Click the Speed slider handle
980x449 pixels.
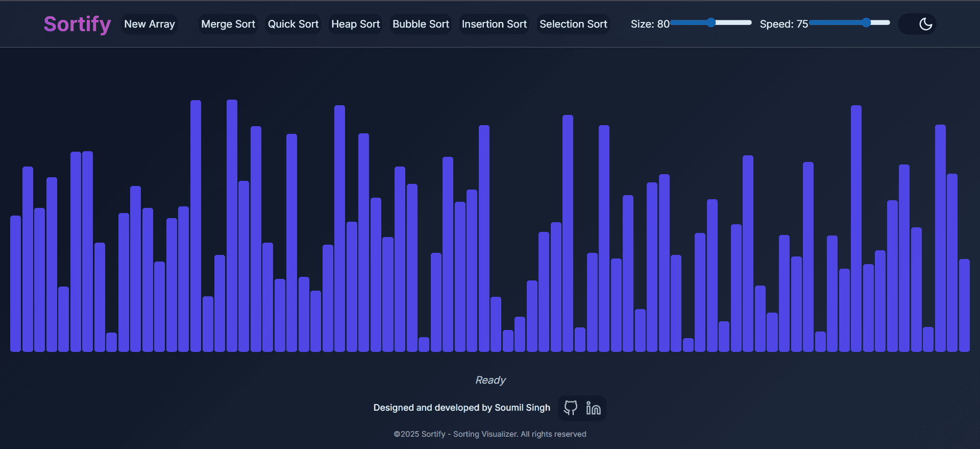click(x=866, y=22)
